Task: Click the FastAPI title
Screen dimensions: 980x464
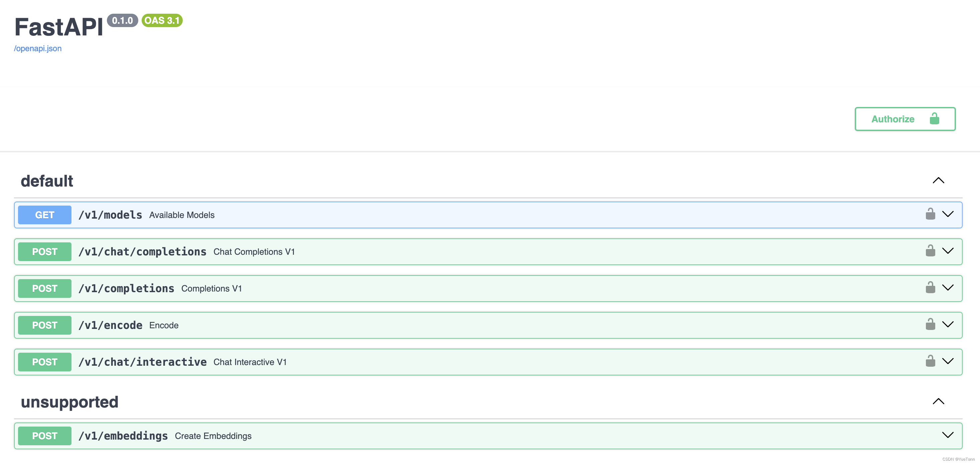Action: point(58,27)
